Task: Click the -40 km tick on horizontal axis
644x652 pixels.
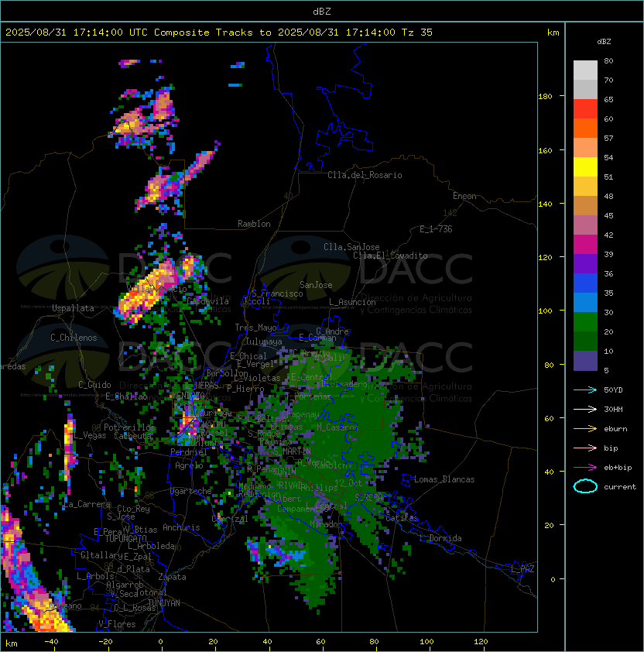Action: click(x=51, y=642)
